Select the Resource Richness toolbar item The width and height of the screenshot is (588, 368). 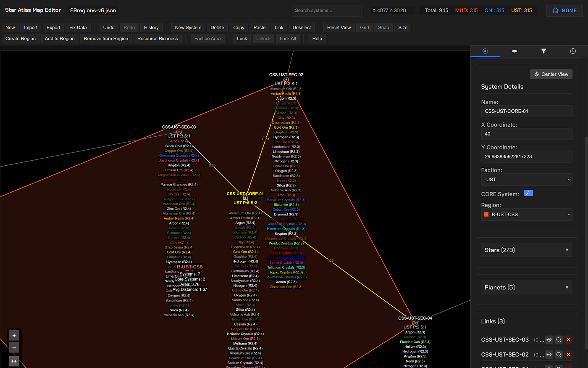157,38
